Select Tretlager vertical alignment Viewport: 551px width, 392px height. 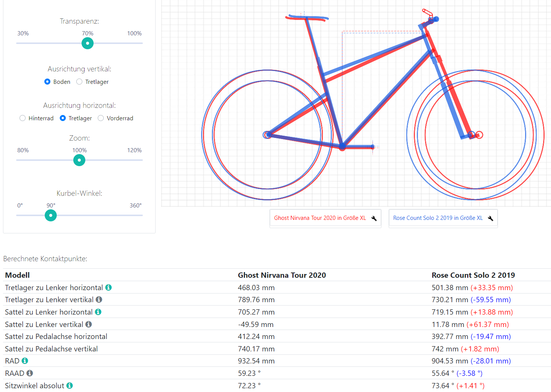[79, 82]
